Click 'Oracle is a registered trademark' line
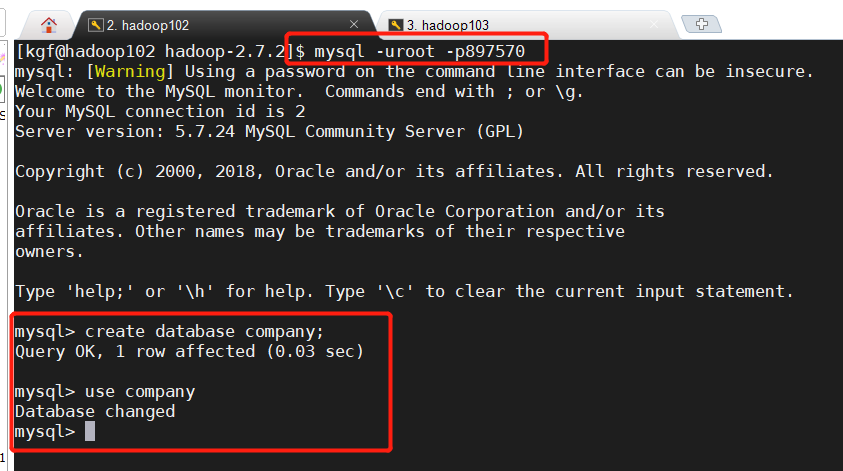The width and height of the screenshot is (843, 471). pos(340,211)
